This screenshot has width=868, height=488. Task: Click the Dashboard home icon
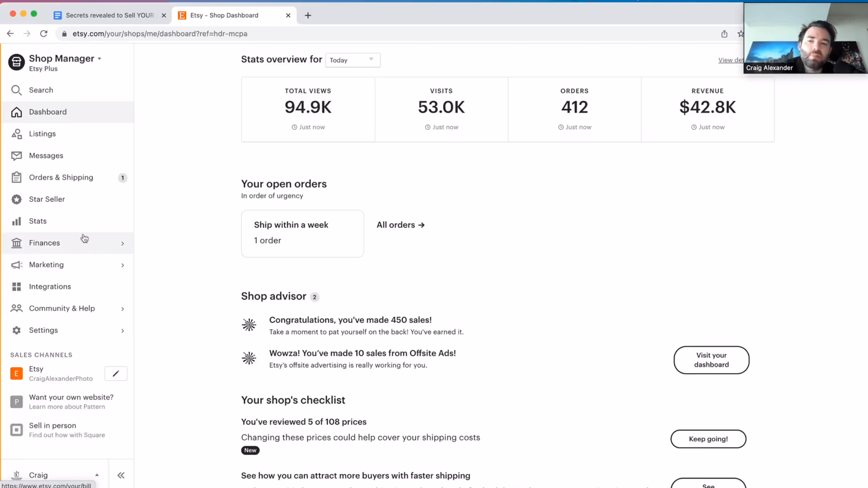(16, 112)
